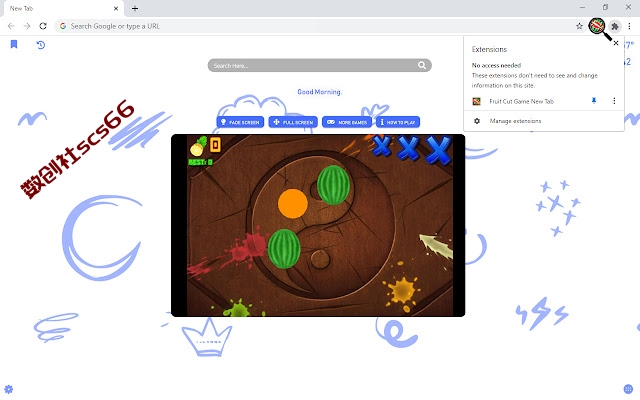
Task: Slice the upper watermelon in game
Action: [333, 184]
